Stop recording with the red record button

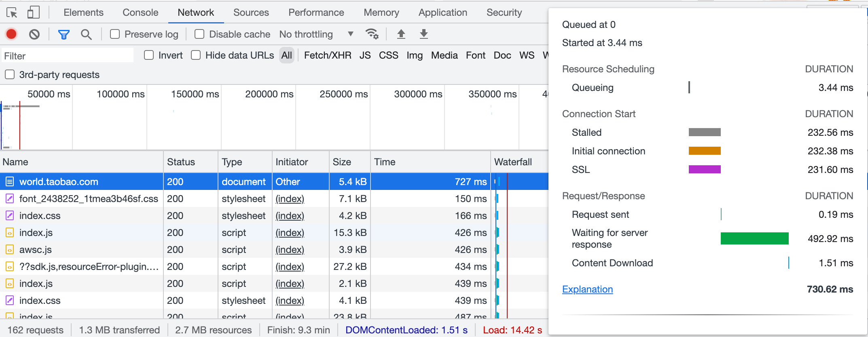point(11,34)
